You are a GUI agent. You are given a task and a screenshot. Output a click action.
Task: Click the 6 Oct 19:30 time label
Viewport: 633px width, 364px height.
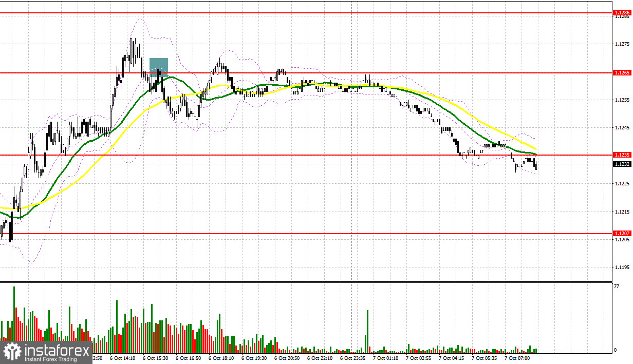tap(254, 358)
